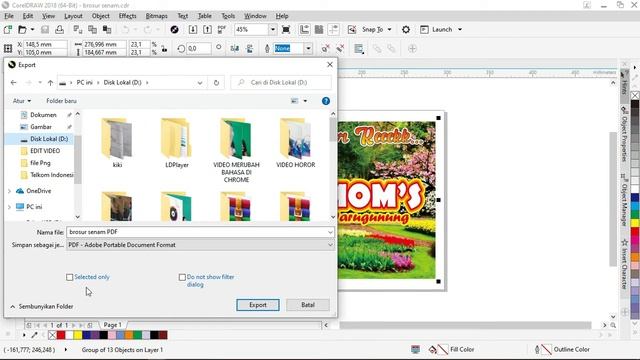Click the refresh icon in Export dialog
The height and width of the screenshot is (360, 640).
pos(216,82)
